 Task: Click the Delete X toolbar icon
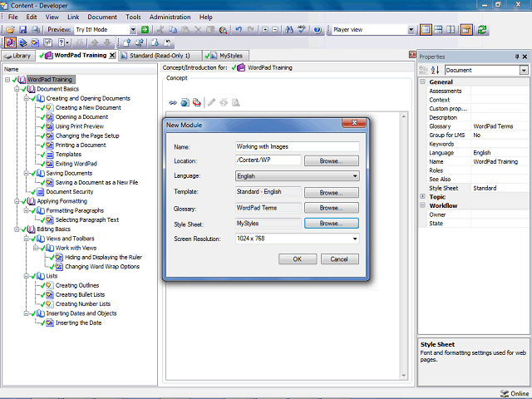(198, 30)
